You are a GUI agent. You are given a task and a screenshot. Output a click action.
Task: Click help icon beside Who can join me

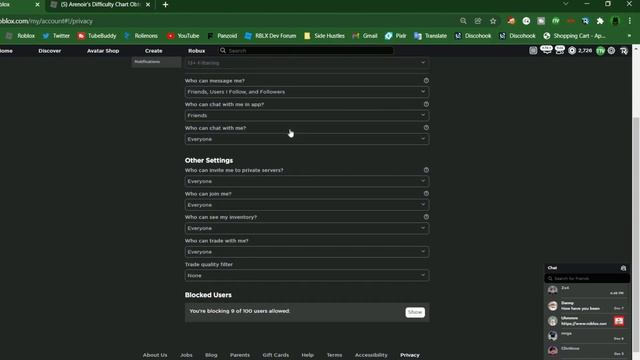pos(426,193)
